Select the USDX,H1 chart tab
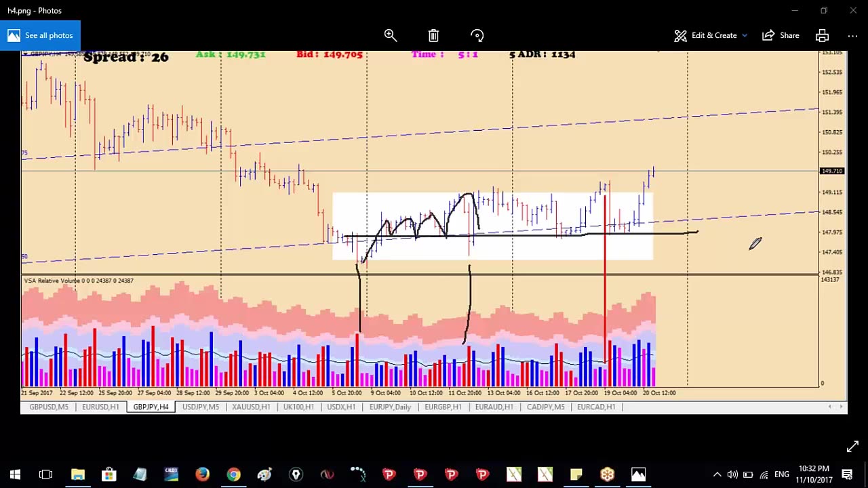This screenshot has width=868, height=488. pyautogui.click(x=341, y=407)
